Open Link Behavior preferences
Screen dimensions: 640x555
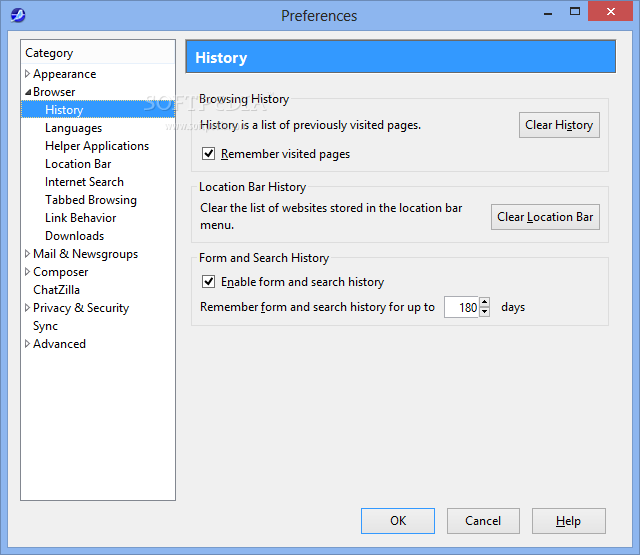80,218
